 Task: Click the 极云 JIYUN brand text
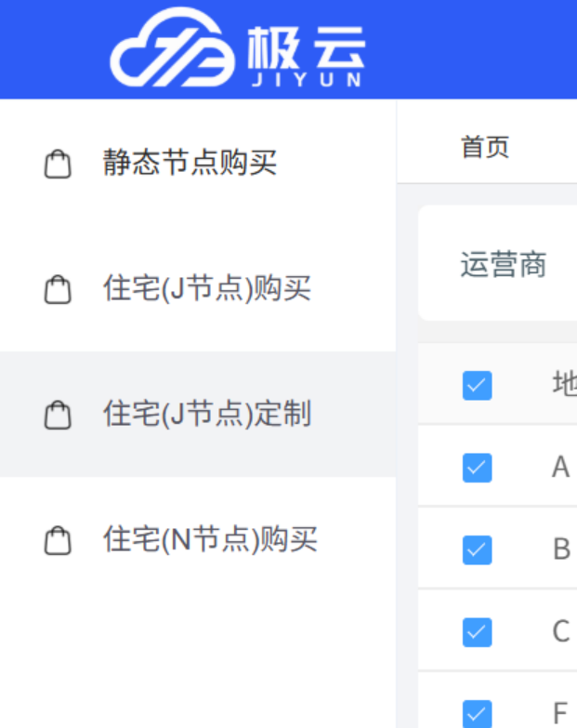[307, 54]
